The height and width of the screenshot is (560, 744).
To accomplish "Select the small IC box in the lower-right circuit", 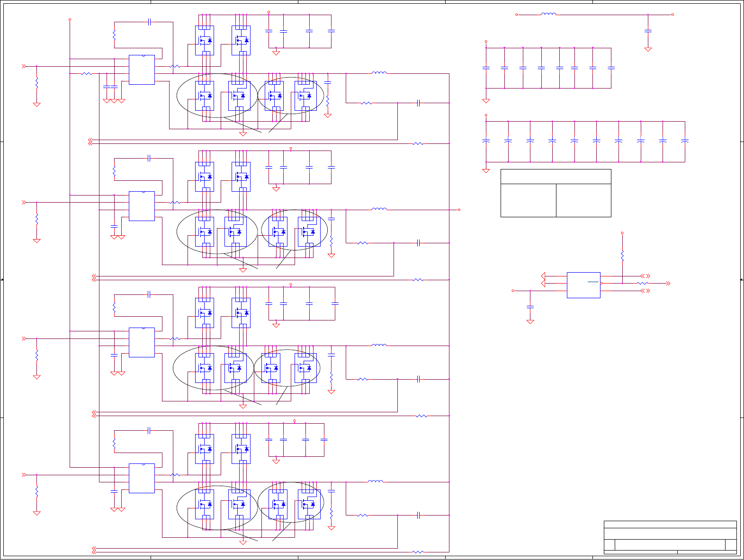I will click(x=583, y=285).
